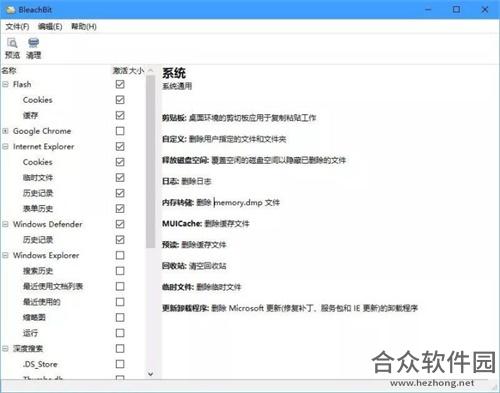Select the Google Chrome tree item
Screen dimensions: 500x393
pyautogui.click(x=42, y=131)
